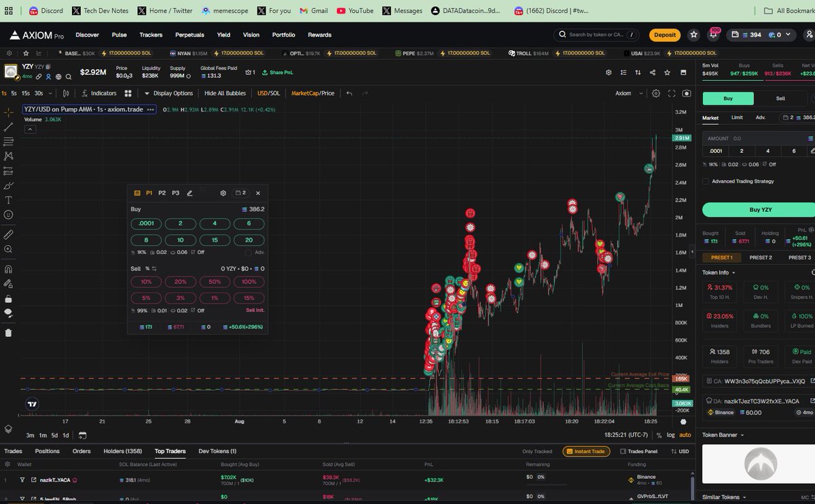Open the YouTube browser tab
Viewport: 815px width, 504px height.
(x=355, y=10)
